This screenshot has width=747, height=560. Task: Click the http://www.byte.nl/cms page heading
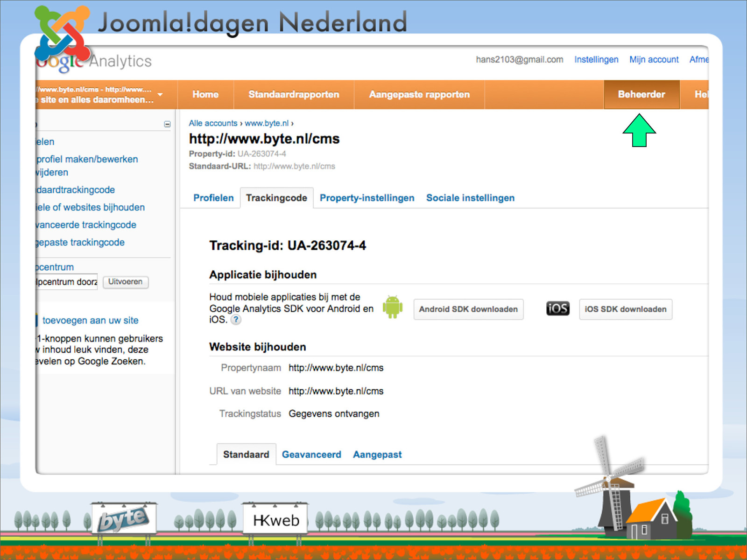point(264,139)
